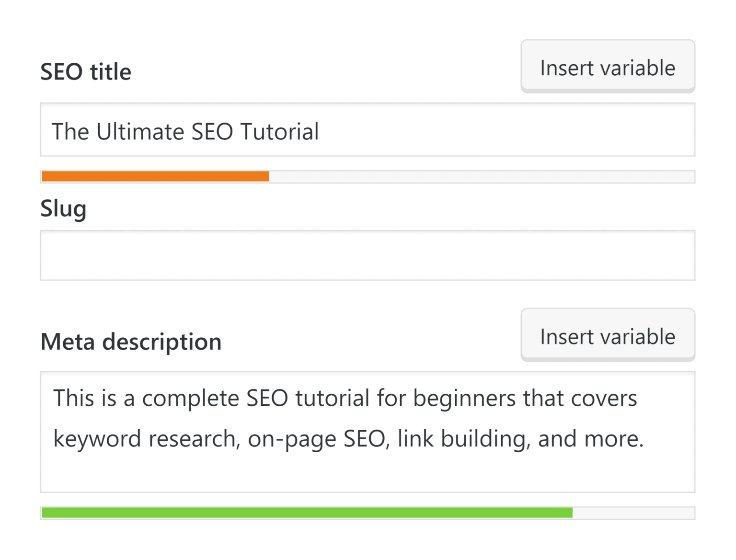Select the SEO title input containing the tutorial text
736x560 pixels.
click(x=368, y=130)
